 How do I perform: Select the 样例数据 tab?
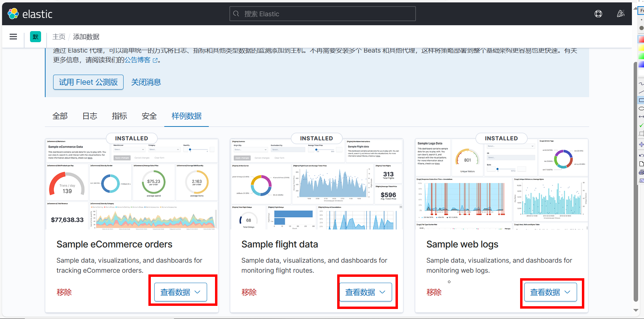(x=186, y=116)
